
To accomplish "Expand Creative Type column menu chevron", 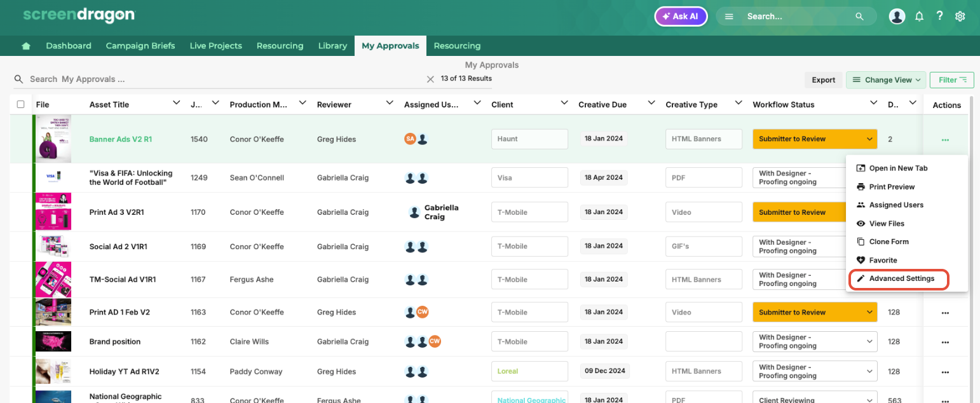I will [738, 103].
